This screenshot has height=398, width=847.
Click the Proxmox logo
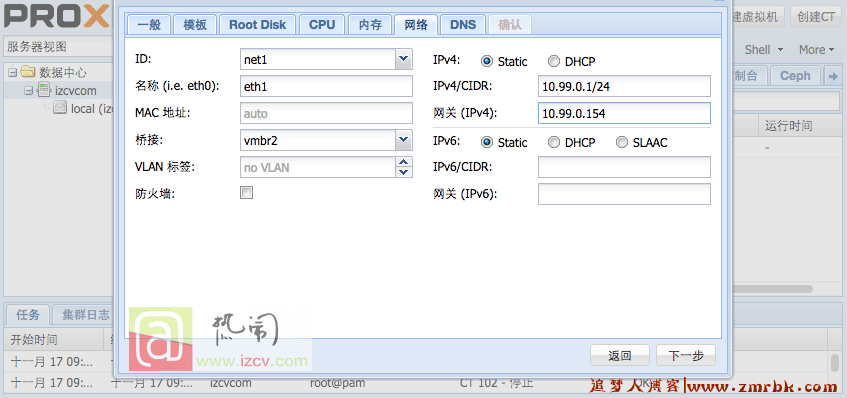tap(57, 17)
